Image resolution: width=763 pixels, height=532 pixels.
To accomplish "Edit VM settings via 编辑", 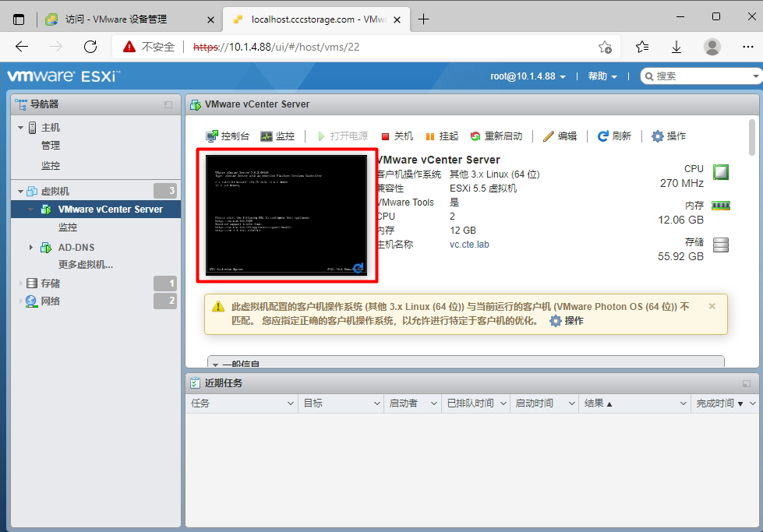I will [560, 136].
